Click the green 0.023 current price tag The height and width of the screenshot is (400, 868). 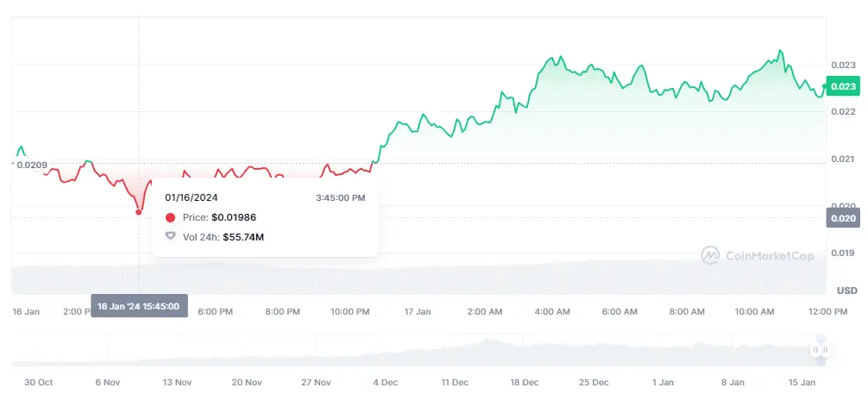point(842,86)
